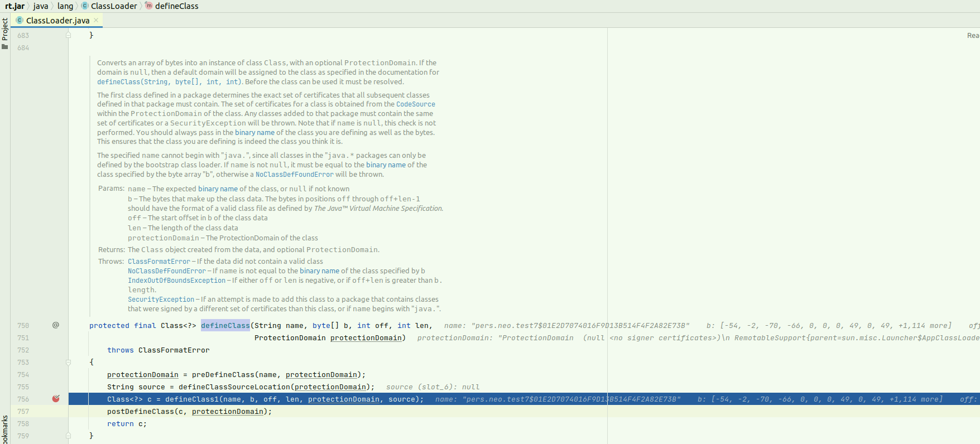The image size is (980, 444).
Task: Switch to the ClassLoader.java tab
Action: coord(57,21)
